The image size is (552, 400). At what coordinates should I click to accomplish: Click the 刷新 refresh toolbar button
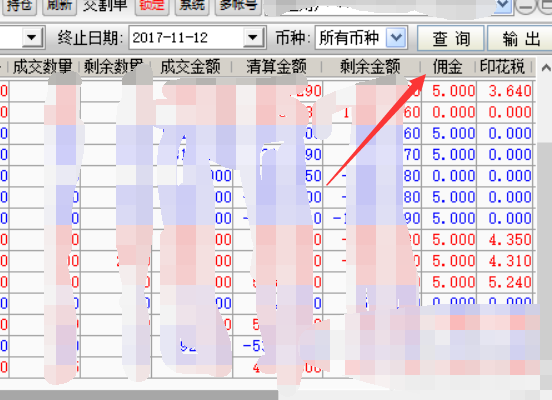pyautogui.click(x=59, y=6)
